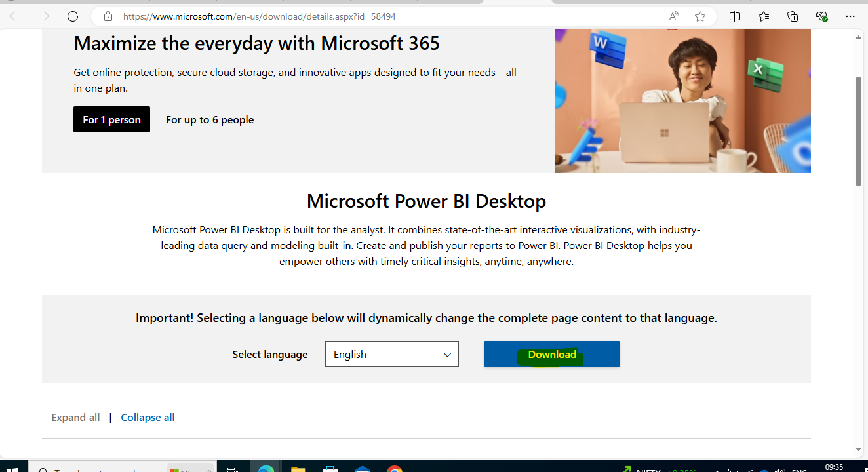Open the Select language English dropdown
The width and height of the screenshot is (868, 472).
[x=391, y=354]
